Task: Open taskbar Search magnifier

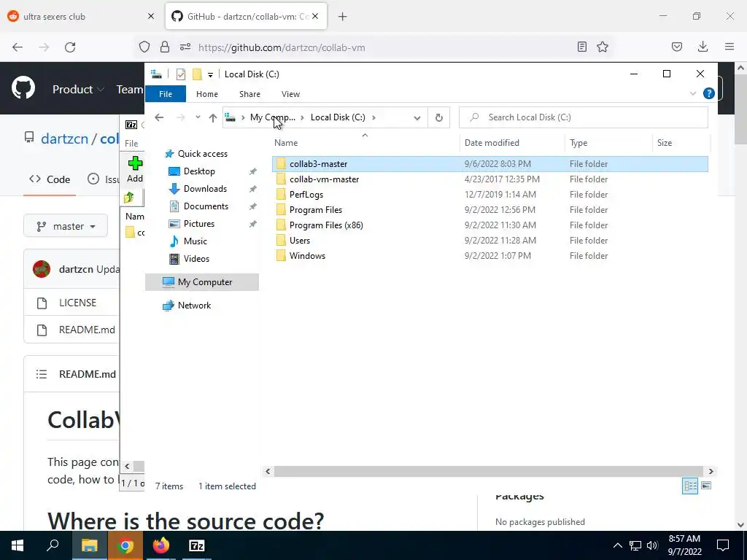Action: point(53,545)
